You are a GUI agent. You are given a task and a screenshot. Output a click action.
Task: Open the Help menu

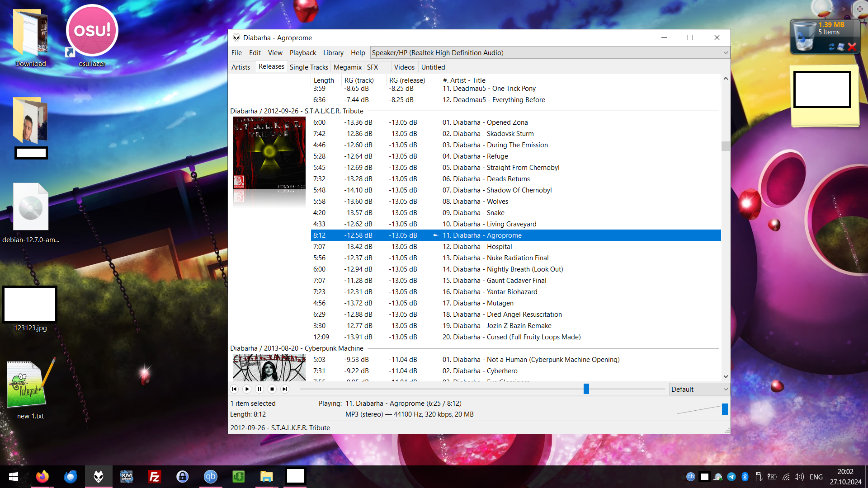click(358, 53)
